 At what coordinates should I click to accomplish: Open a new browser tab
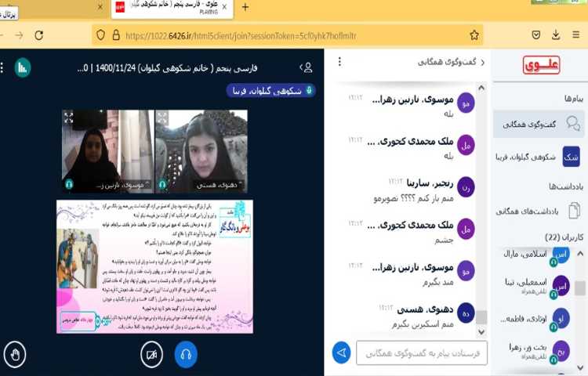point(245,7)
